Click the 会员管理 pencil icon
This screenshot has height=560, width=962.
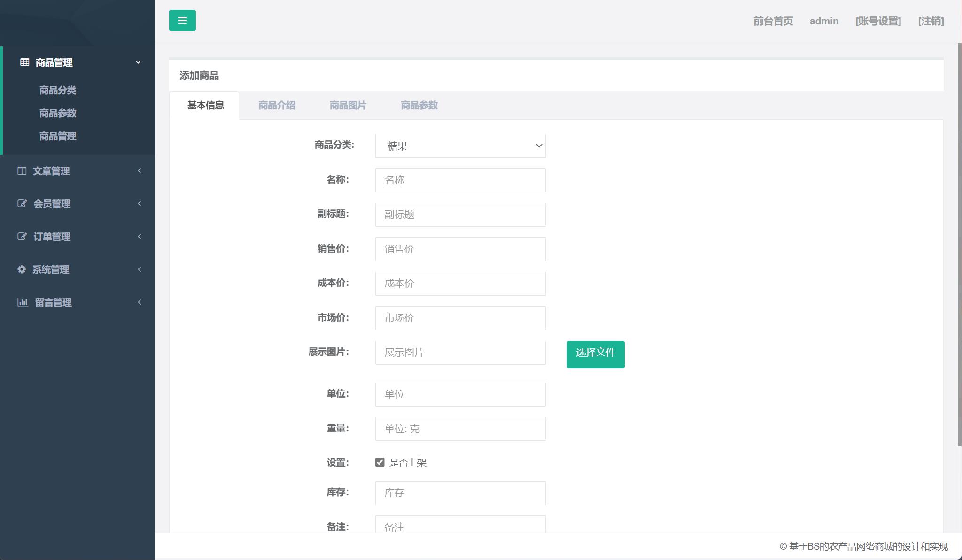(22, 204)
